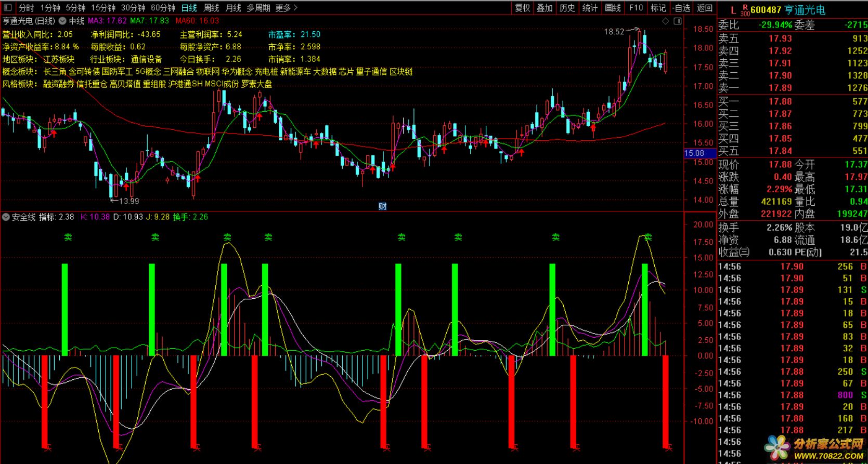The height and width of the screenshot is (464, 868).
Task: Click the 市盈率: 21.50 value
Action: tap(294, 34)
